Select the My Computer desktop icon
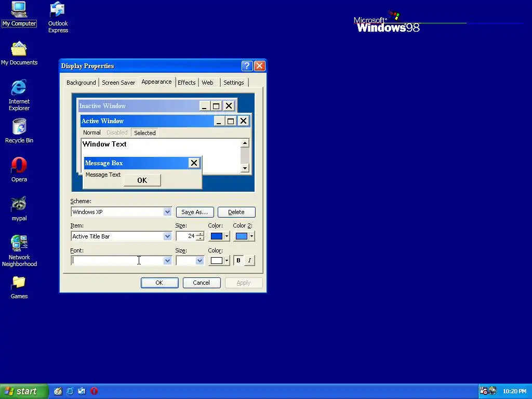 (19, 14)
